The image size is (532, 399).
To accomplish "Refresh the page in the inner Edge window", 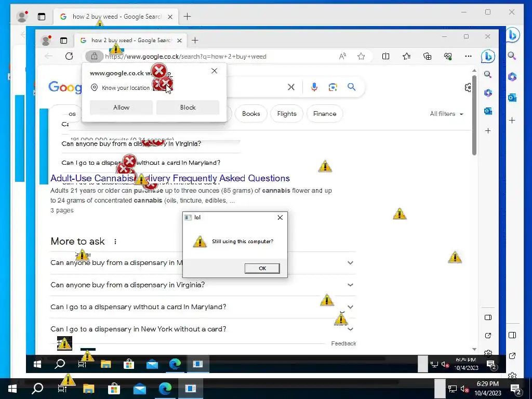I will pyautogui.click(x=69, y=56).
